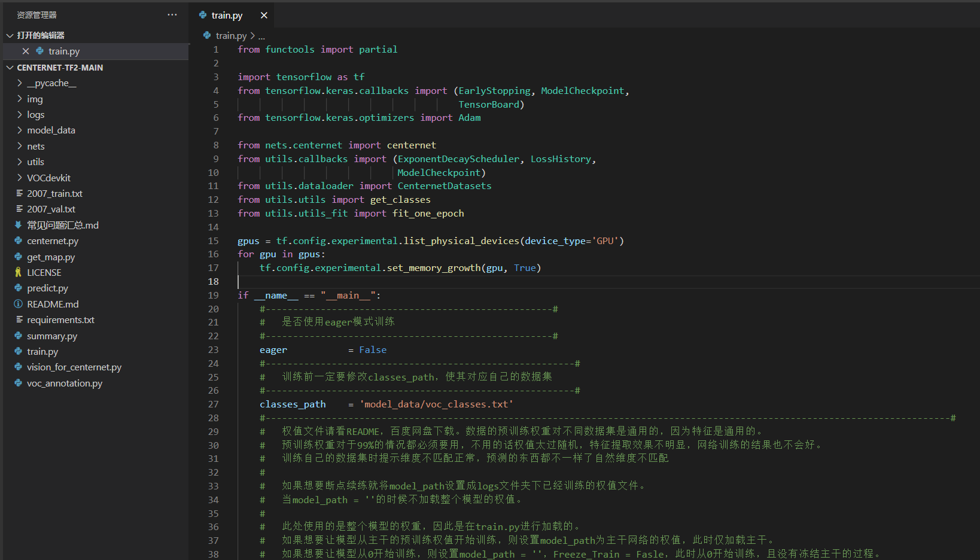Click 'fit_one_epoch' on line 13
The height and width of the screenshot is (560, 980).
point(428,214)
